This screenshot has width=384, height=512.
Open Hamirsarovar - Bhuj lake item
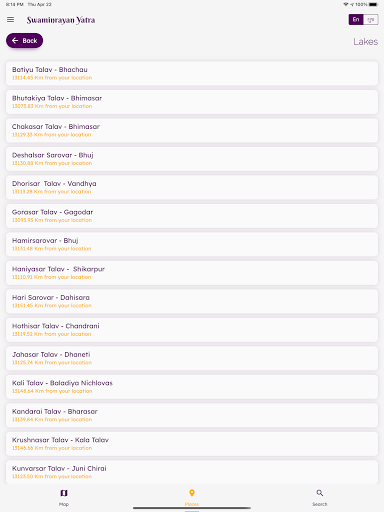[x=192, y=244]
